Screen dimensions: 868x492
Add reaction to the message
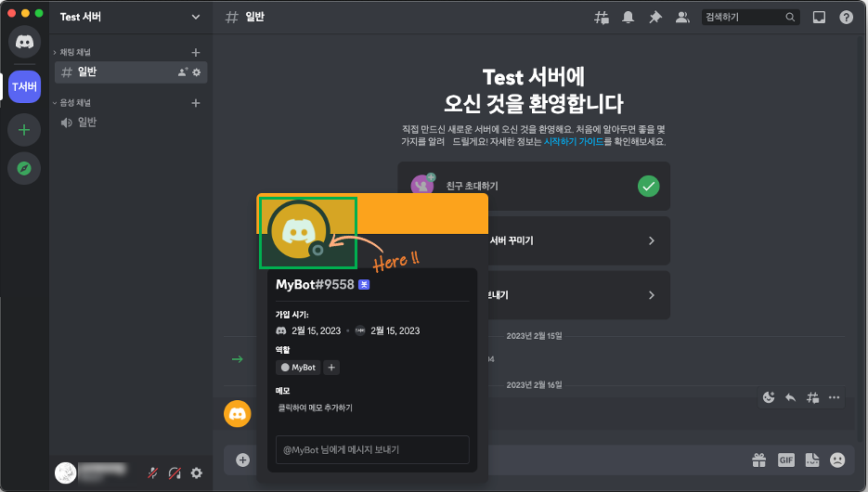769,397
